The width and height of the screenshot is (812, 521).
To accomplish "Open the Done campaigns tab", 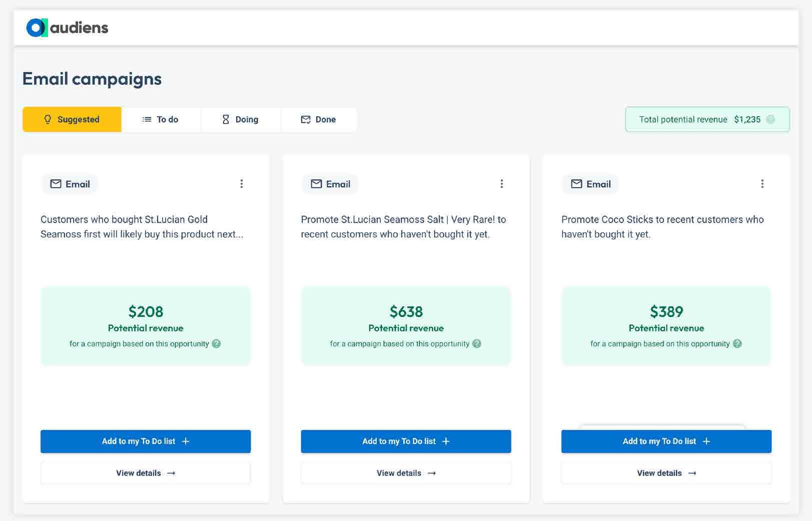I will pos(319,120).
